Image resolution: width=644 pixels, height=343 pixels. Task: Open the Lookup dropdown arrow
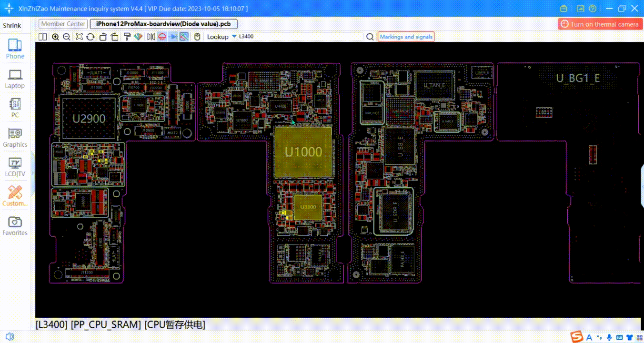(234, 37)
